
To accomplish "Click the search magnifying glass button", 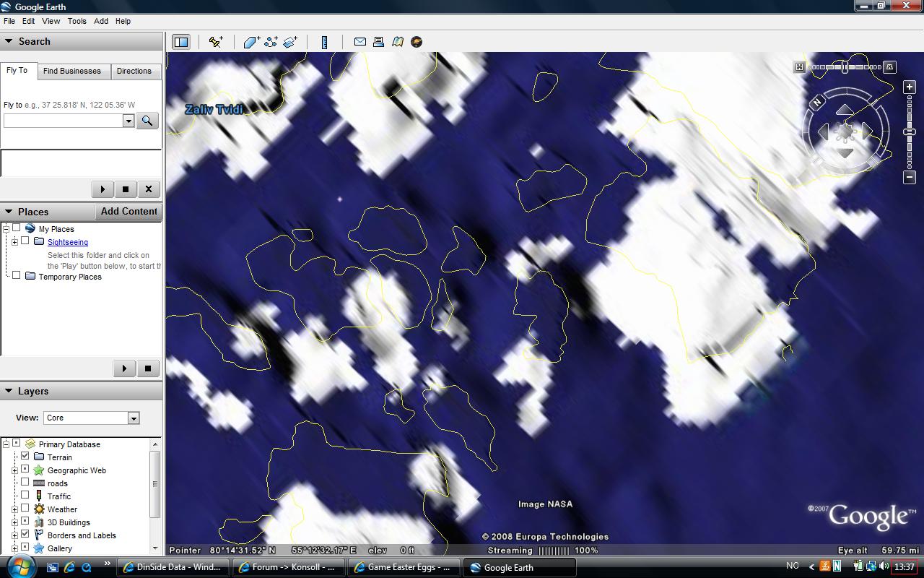I will (147, 121).
